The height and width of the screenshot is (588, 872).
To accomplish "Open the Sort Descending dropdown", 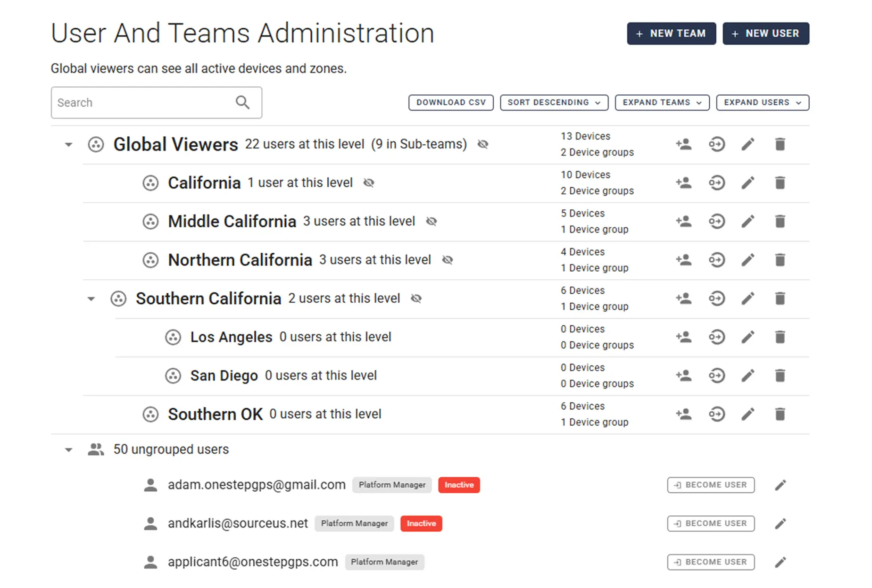I will [554, 103].
